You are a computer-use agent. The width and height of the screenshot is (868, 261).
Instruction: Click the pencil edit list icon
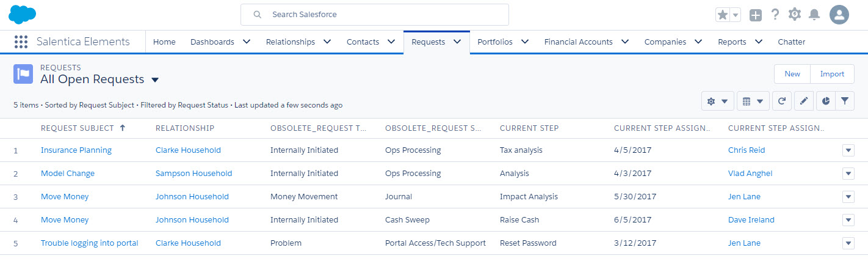[x=803, y=101]
